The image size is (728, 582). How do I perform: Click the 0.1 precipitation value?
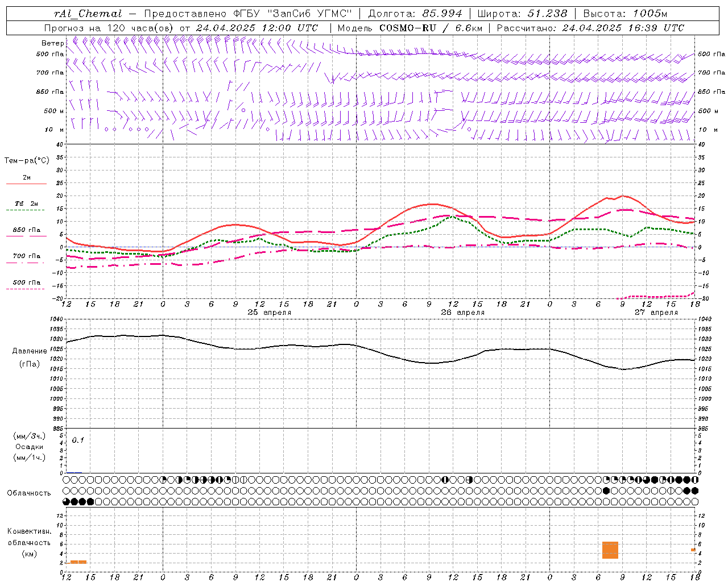78,440
